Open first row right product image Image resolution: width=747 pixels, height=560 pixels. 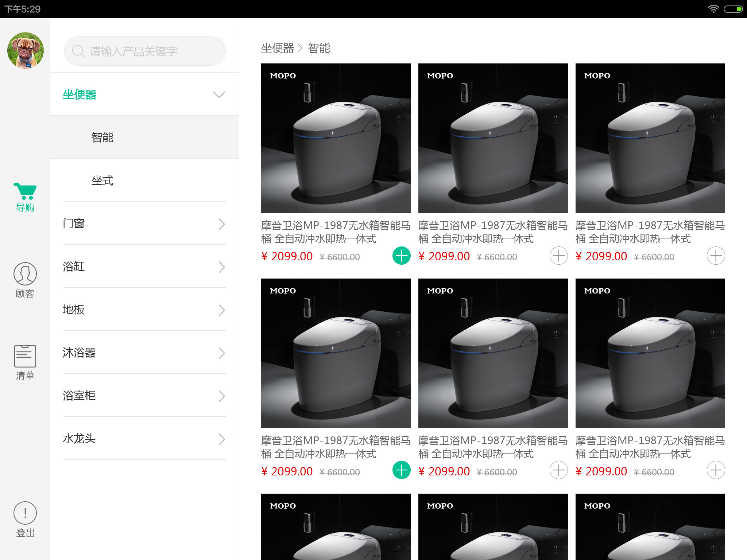[650, 138]
